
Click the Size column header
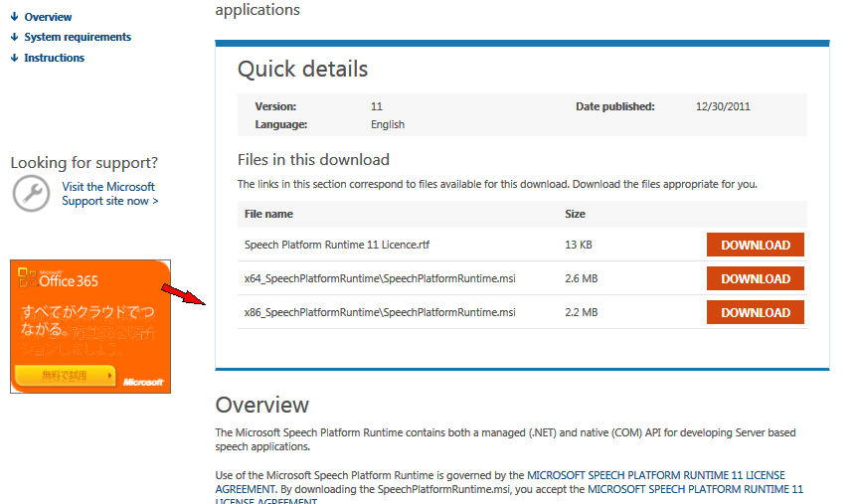[x=575, y=214]
